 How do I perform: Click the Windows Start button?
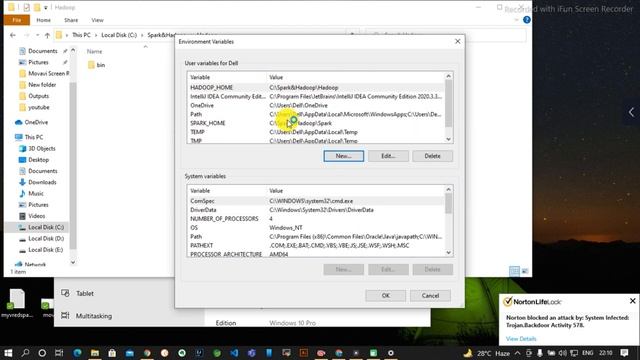pos(8,353)
